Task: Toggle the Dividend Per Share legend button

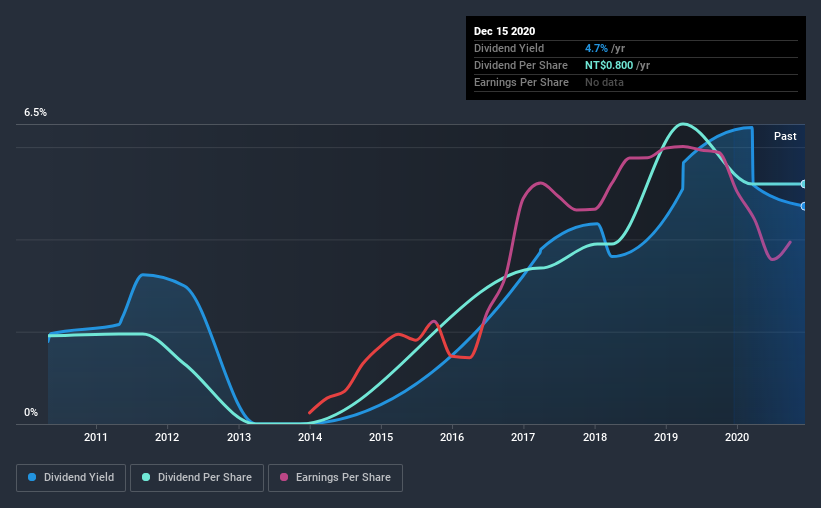Action: pyautogui.click(x=197, y=478)
